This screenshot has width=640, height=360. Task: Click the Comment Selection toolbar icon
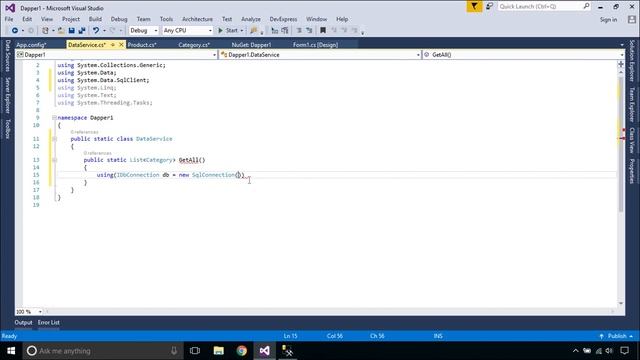point(275,31)
